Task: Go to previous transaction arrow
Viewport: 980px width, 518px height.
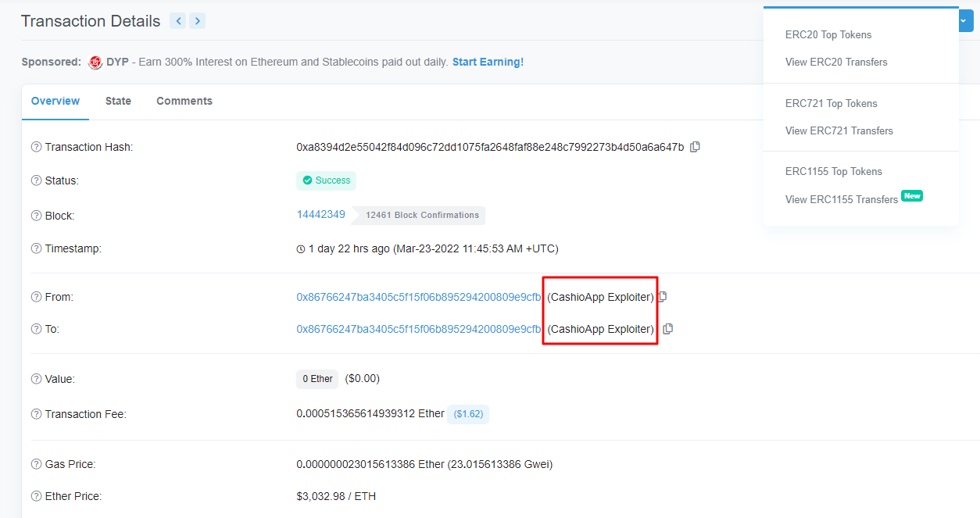Action: [178, 21]
